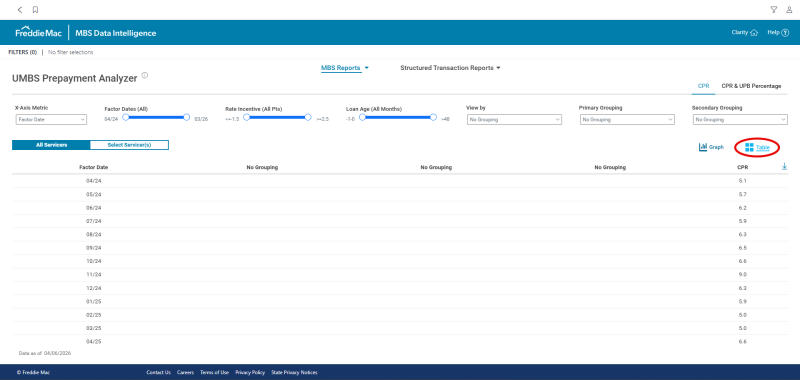Open the filter funnel icon
Screen dimensions: 800x380
774,10
